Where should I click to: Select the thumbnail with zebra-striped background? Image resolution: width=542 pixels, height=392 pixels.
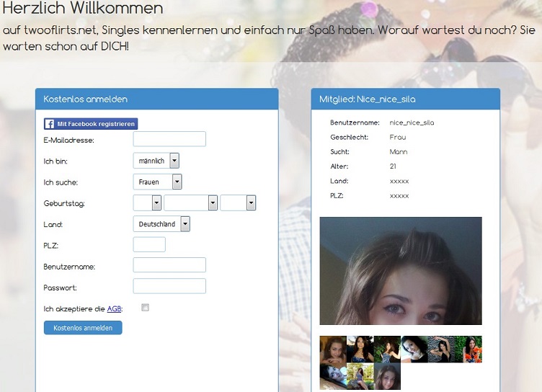tap(441, 349)
